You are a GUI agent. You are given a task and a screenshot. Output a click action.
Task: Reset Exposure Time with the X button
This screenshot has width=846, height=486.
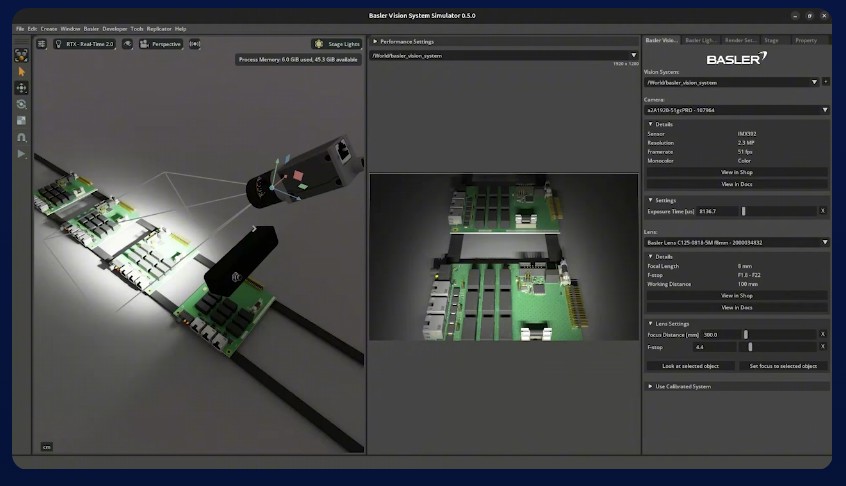click(823, 211)
